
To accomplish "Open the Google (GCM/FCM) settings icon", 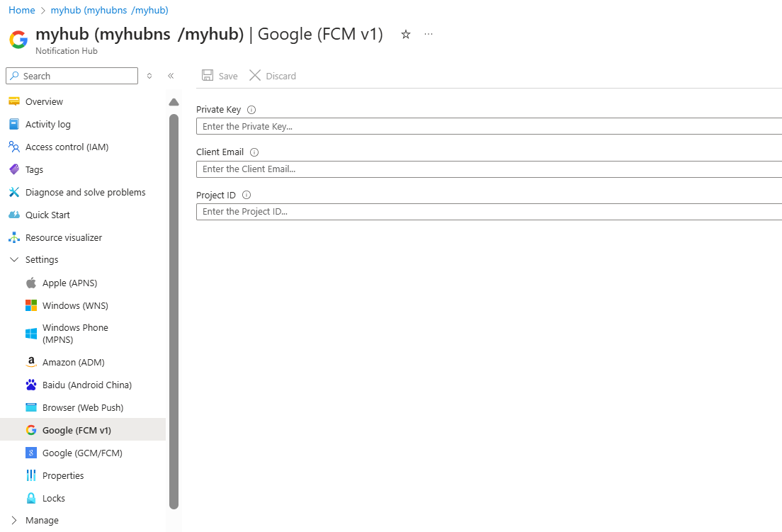I will tap(31, 453).
